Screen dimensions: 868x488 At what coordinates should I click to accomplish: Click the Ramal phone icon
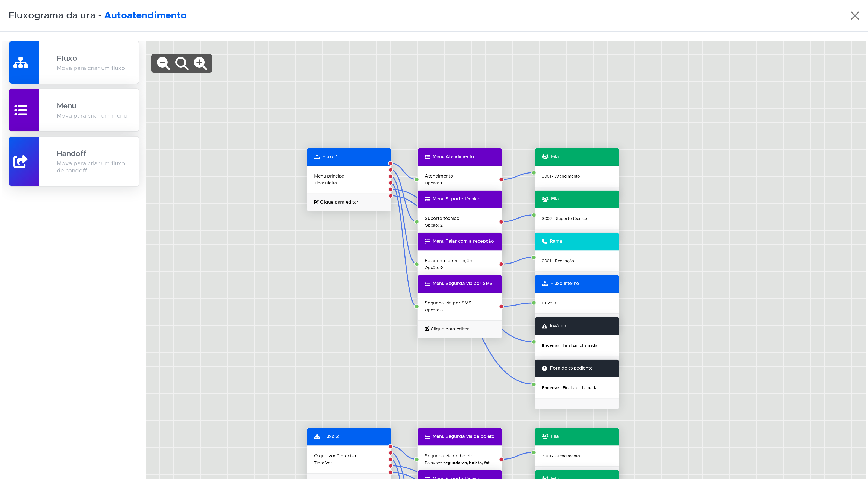[544, 242]
